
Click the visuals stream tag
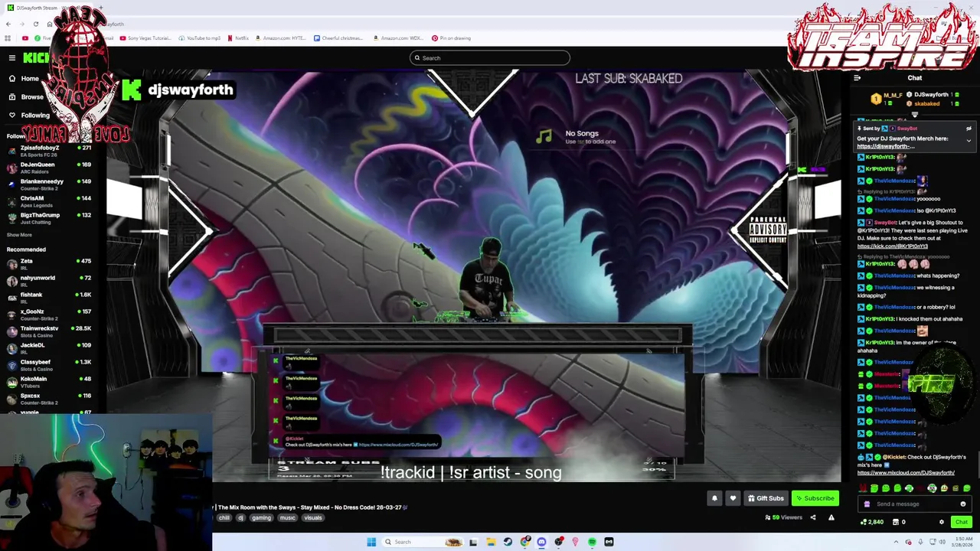tap(313, 518)
